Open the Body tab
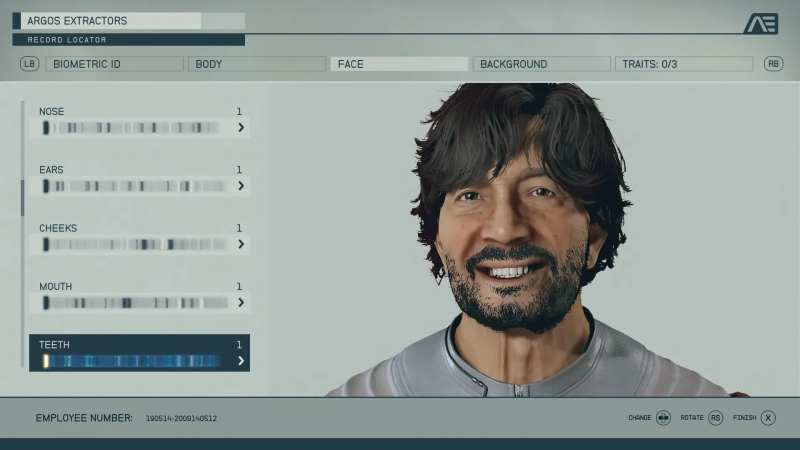The width and height of the screenshot is (800, 450). click(256, 64)
